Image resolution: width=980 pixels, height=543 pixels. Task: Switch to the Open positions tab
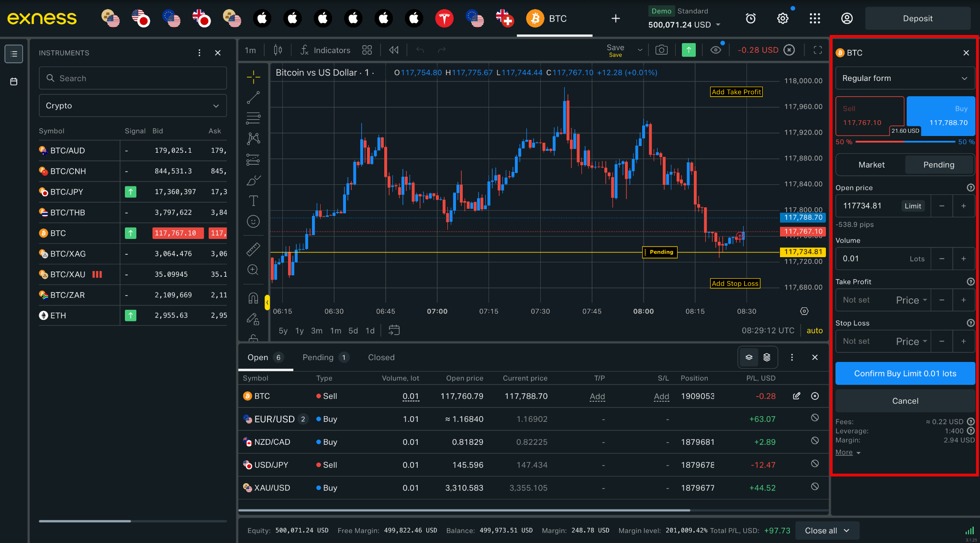(x=266, y=357)
